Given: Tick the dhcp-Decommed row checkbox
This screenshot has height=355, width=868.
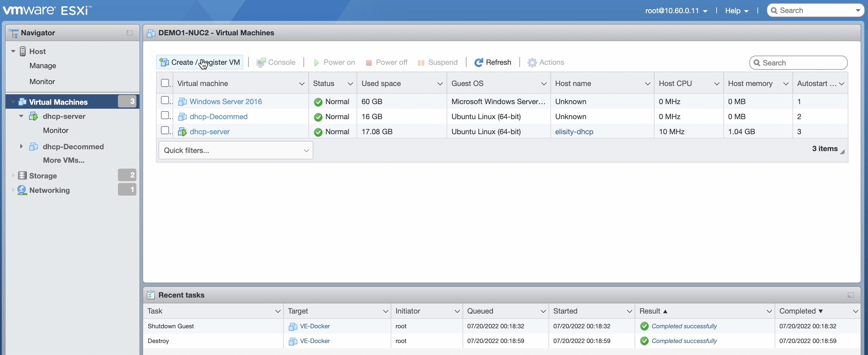Looking at the screenshot, I should click(x=165, y=115).
